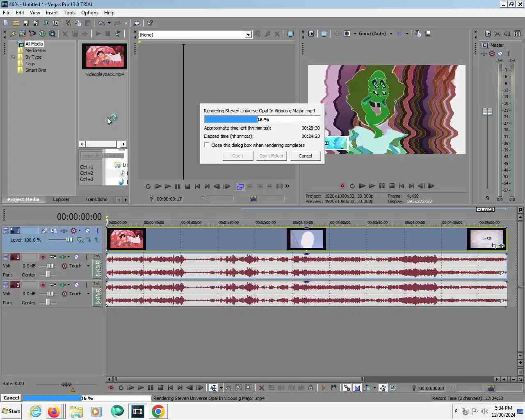Open the Tools menu
The image size is (525, 420).
69,13
